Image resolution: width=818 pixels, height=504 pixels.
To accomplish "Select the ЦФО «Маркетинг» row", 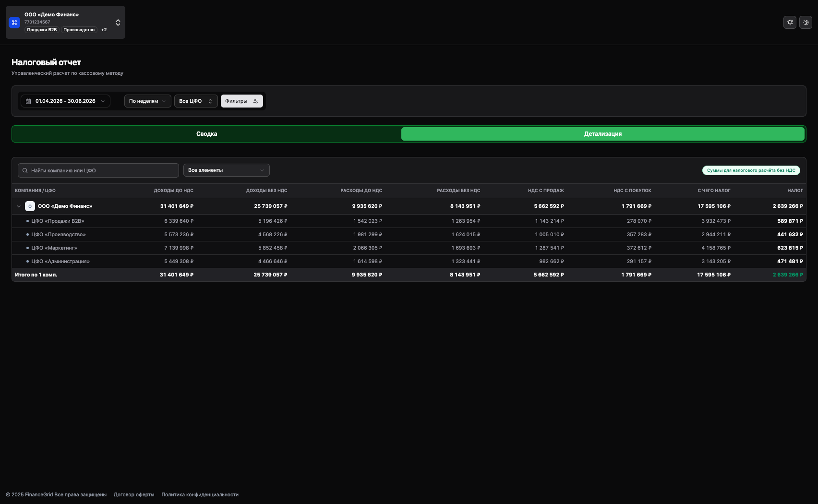I will (409, 248).
